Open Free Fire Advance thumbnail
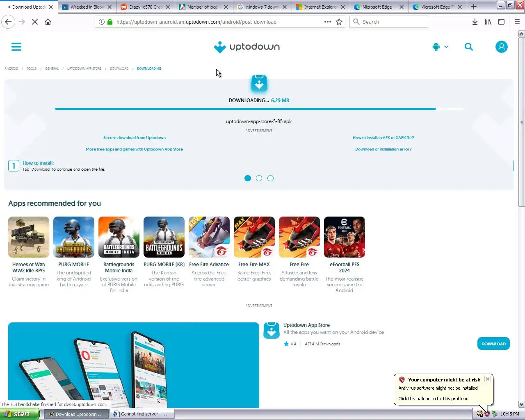The image size is (525, 420). pos(209,237)
